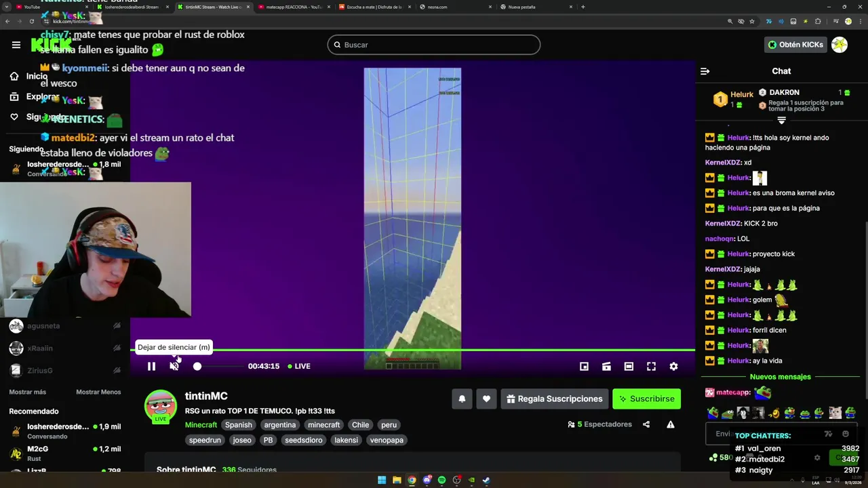Click nachoqn username in chat
The height and width of the screenshot is (488, 868).
719,239
